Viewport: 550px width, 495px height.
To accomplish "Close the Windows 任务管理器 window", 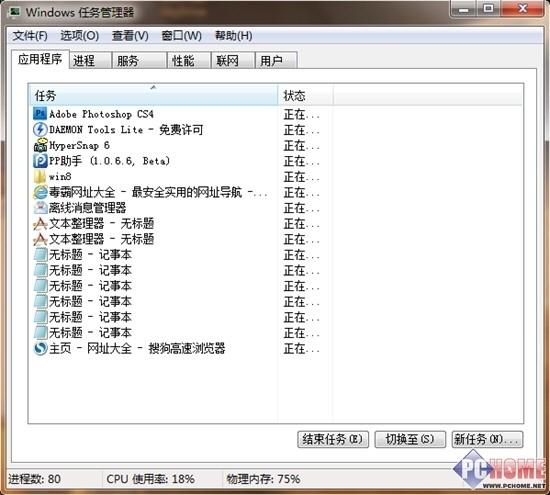I will [523, 8].
